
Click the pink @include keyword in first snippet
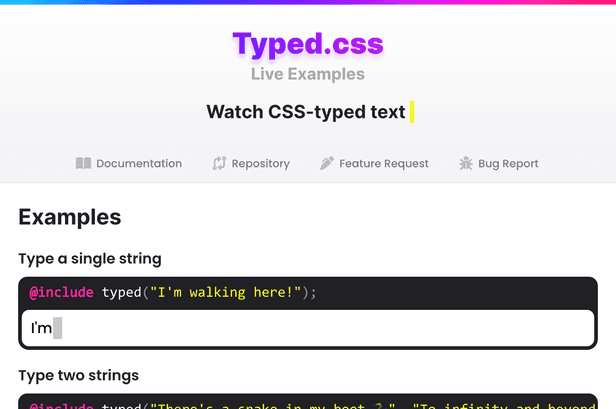coord(61,292)
